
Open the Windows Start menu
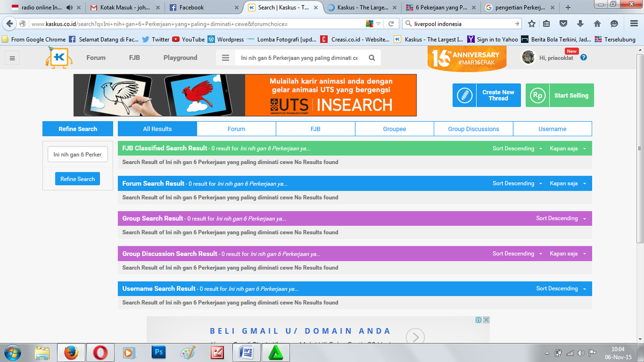click(x=12, y=352)
